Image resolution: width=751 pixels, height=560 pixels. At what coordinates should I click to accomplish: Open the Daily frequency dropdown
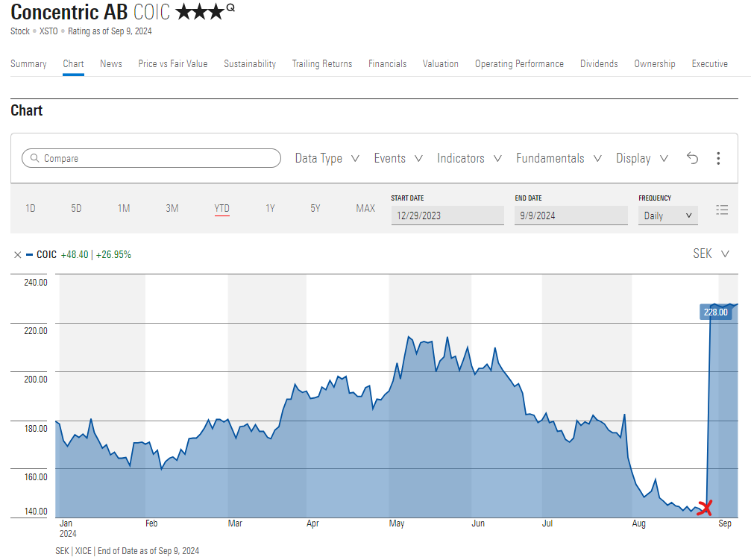(667, 215)
